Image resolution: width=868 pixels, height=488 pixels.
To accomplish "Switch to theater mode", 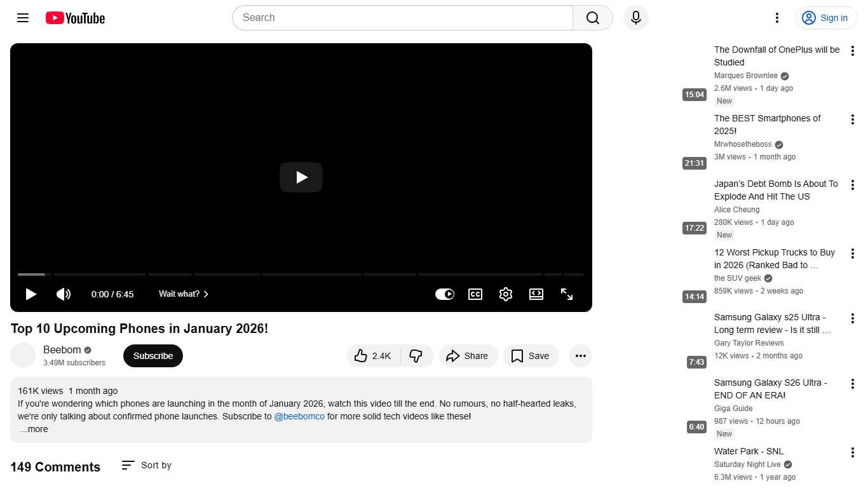I will point(536,294).
